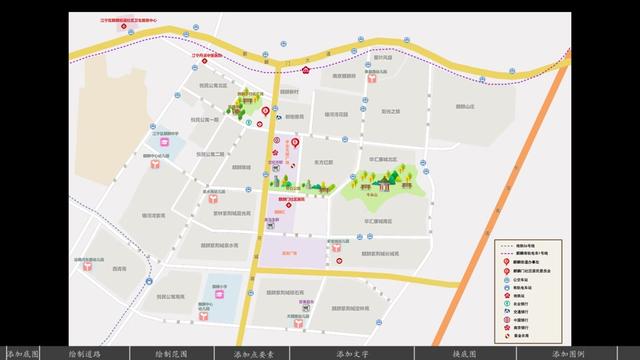
Task: Open the 添加图例 tab
Action: 568,353
